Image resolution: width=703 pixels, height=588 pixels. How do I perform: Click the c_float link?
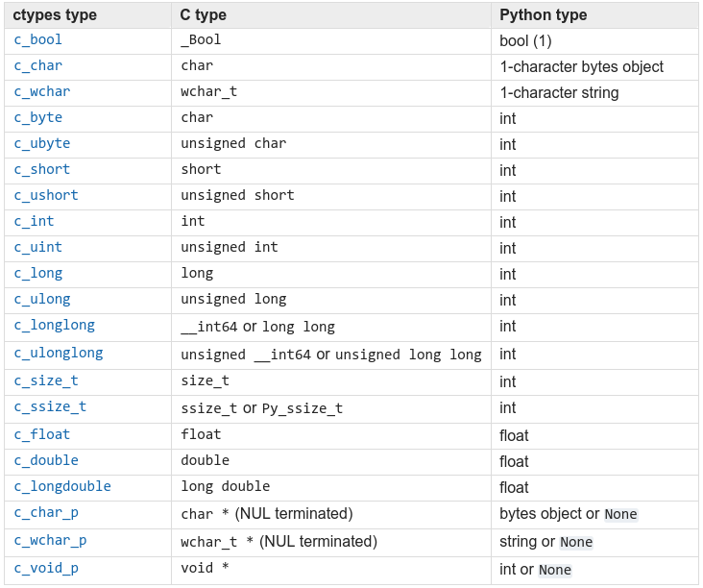pos(42,435)
